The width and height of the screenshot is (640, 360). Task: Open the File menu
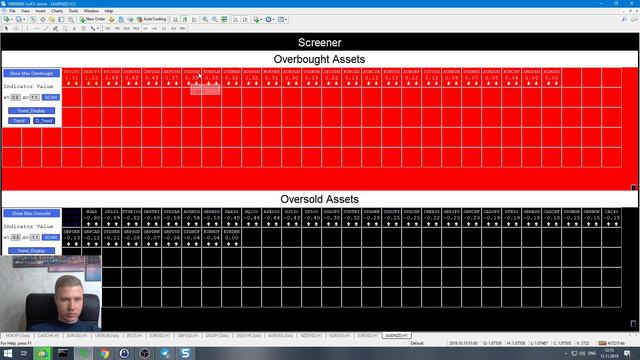12,11
